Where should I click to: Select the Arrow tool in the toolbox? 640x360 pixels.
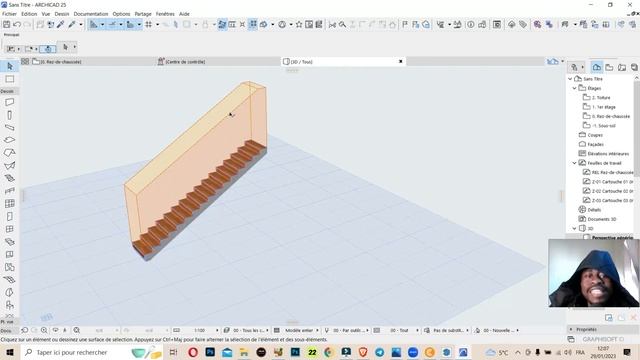[x=10, y=66]
